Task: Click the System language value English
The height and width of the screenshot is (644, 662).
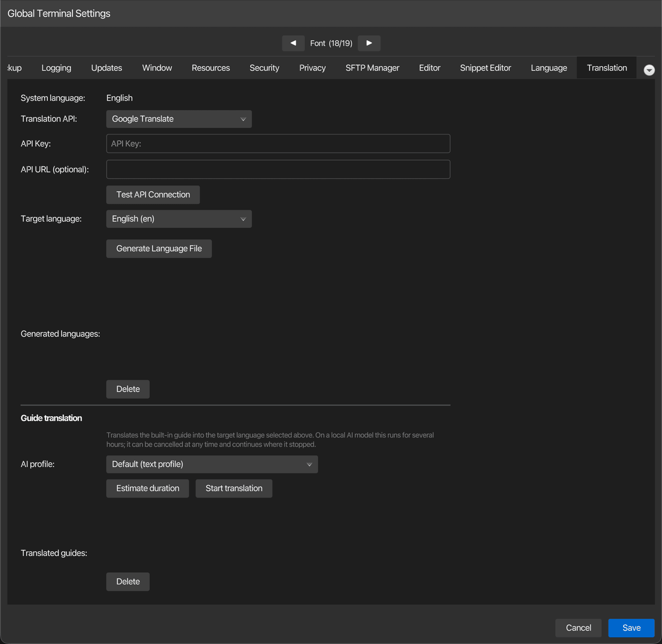Action: [x=119, y=98]
